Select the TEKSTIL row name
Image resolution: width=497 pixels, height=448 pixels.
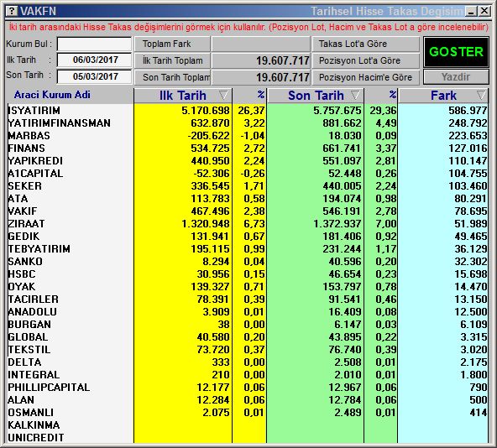coord(29,350)
